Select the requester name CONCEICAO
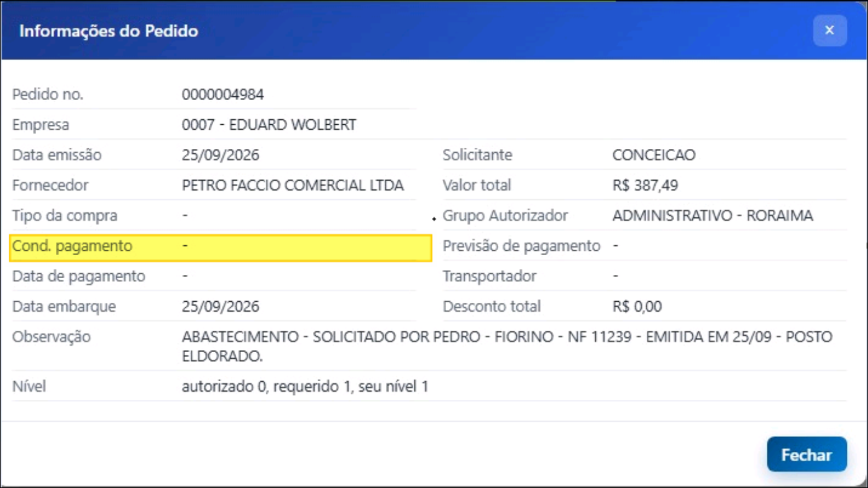Screen dimensions: 868x488 pos(654,155)
